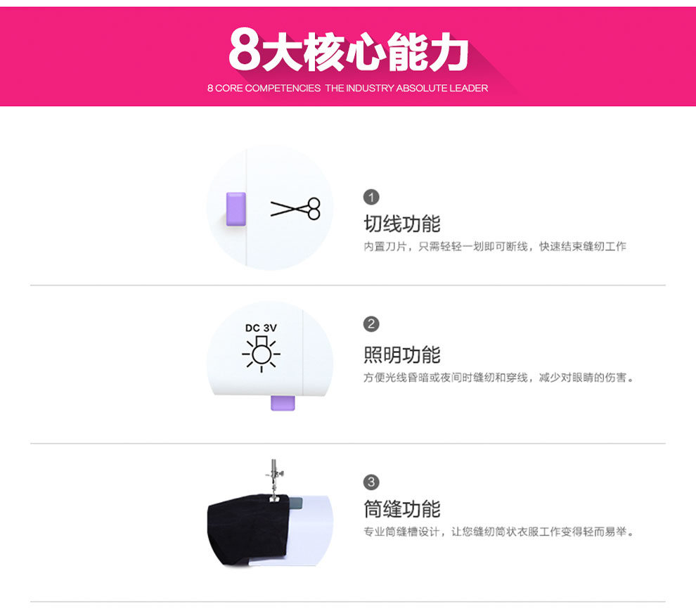The height and width of the screenshot is (616, 696).
Task: Click the purple thread cutter button
Action: pyautogui.click(x=236, y=209)
